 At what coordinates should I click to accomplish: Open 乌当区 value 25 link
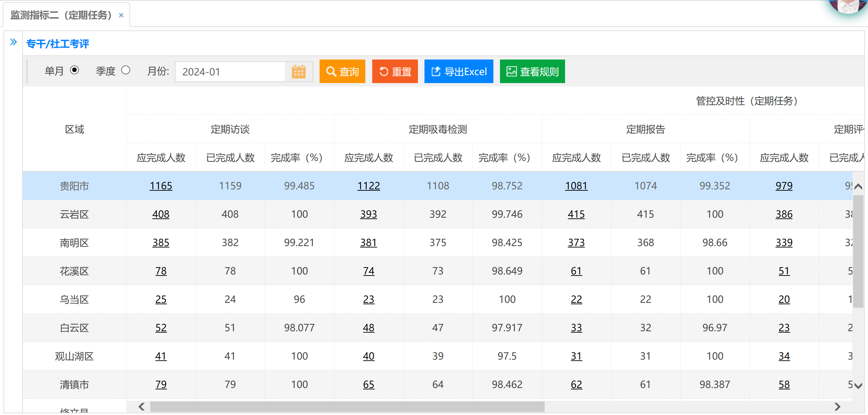(x=161, y=299)
